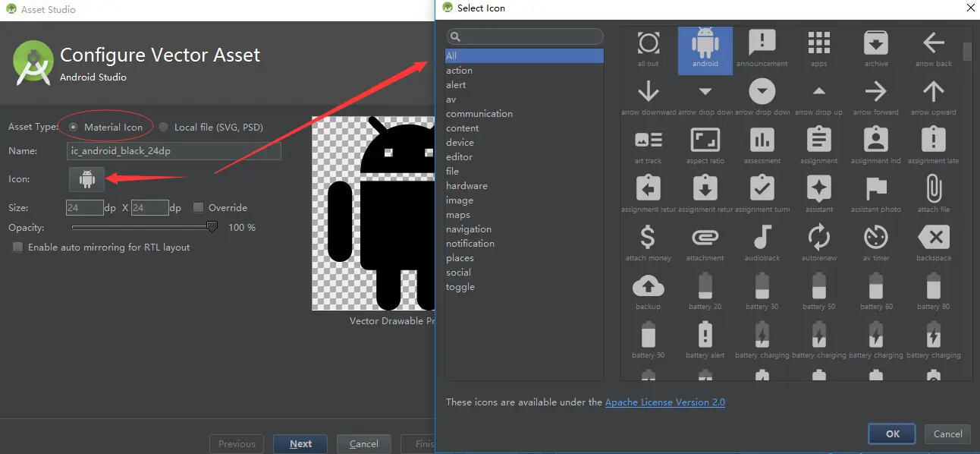Select the All category
Viewport: 980px width, 454px height.
pyautogui.click(x=524, y=56)
